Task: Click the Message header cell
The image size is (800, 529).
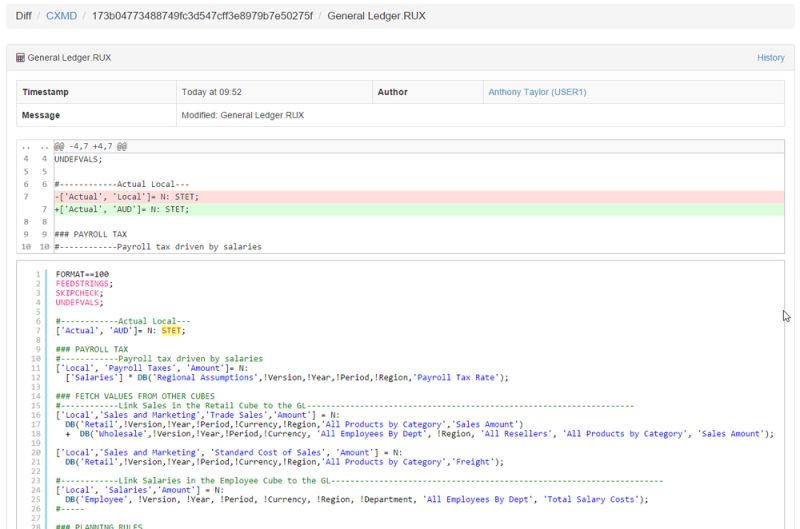Action: tap(96, 115)
